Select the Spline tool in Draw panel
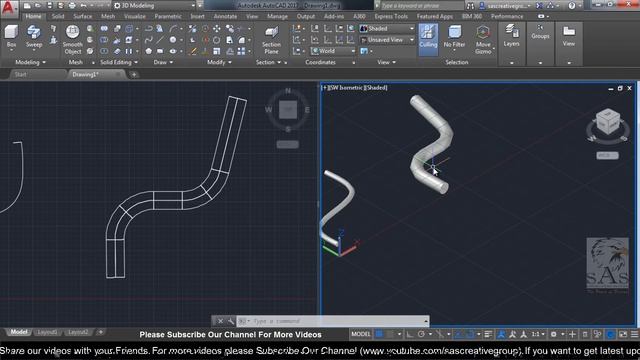 pos(149,40)
